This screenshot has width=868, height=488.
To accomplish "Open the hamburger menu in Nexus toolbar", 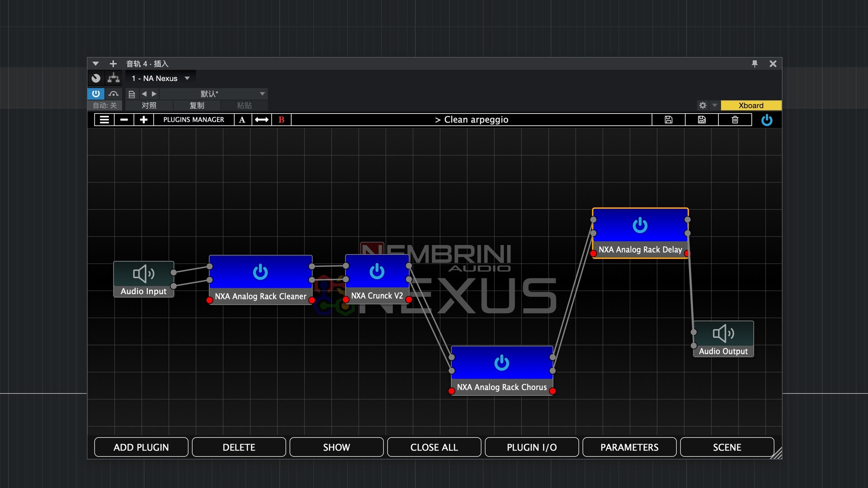I will coord(104,120).
